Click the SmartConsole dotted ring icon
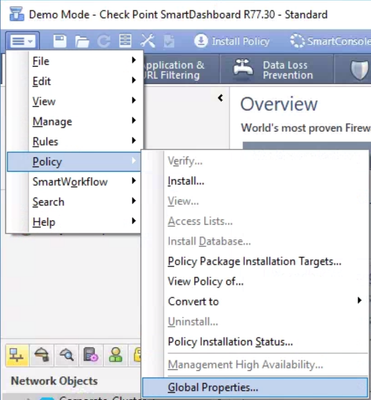Image resolution: width=371 pixels, height=400 pixels. (297, 41)
